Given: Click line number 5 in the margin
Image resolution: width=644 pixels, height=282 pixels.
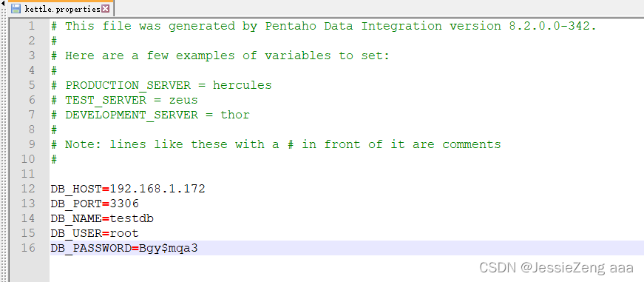Looking at the screenshot, I should coord(32,85).
